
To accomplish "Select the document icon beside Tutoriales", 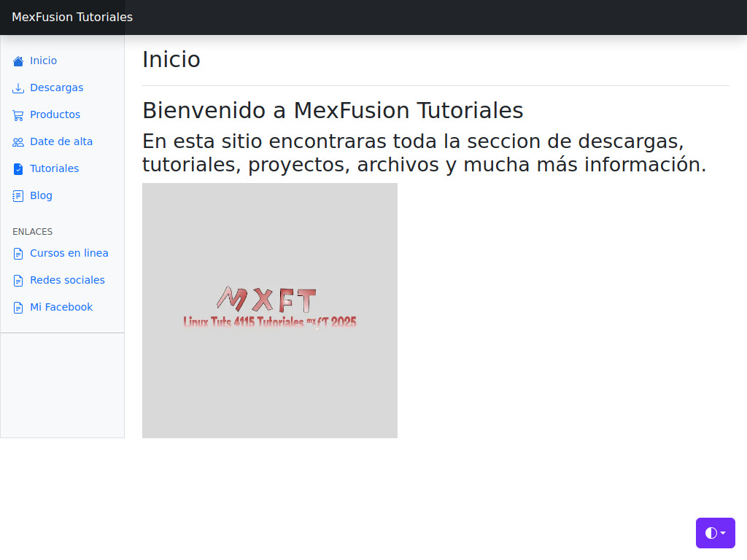I will pyautogui.click(x=17, y=168).
